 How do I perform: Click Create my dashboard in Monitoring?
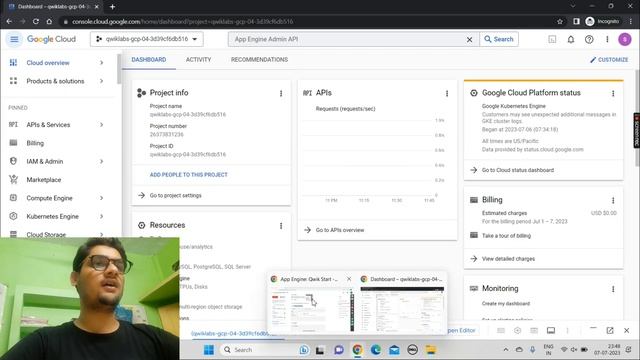506,304
